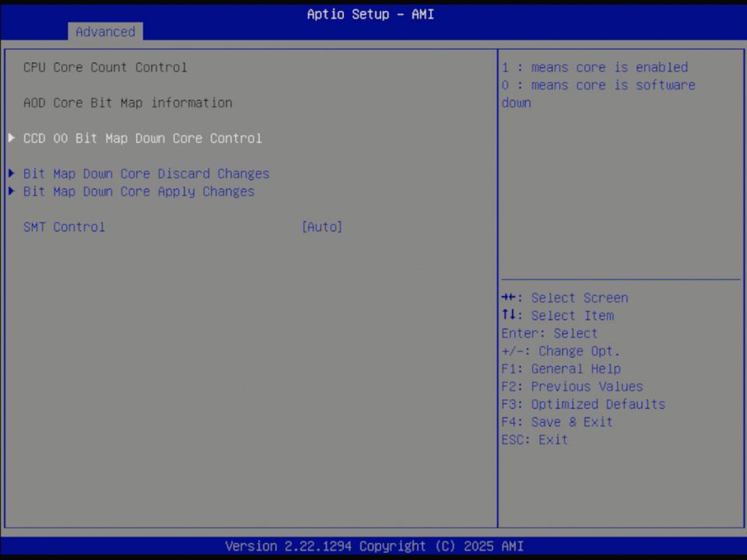The image size is (747, 560).
Task: Click the Enter: Select menu hint
Action: (549, 333)
